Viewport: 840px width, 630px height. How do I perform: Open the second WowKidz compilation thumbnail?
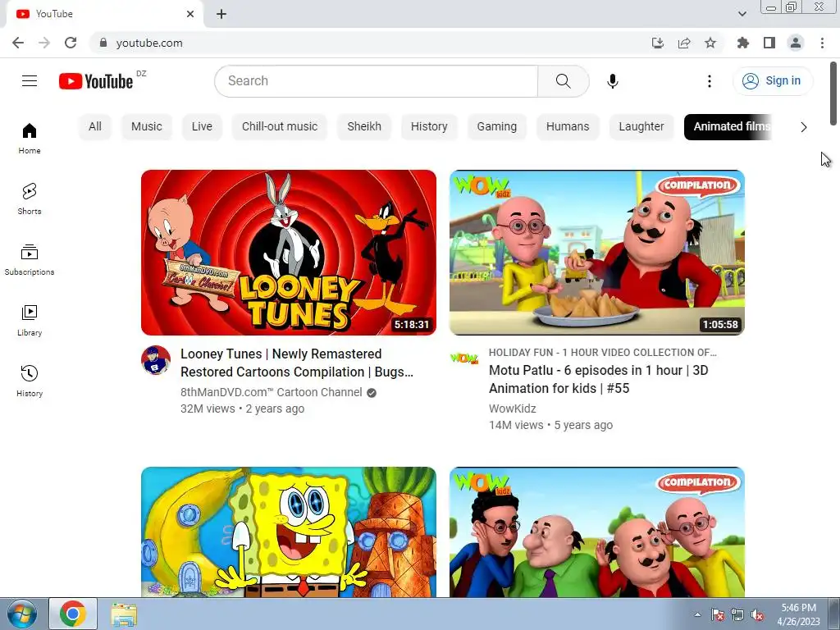click(x=597, y=532)
